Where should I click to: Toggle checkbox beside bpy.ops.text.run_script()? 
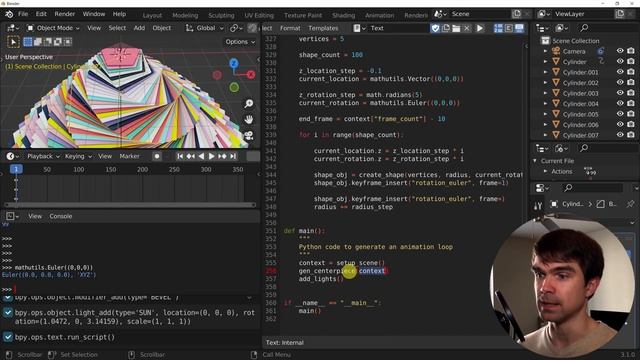(8, 337)
